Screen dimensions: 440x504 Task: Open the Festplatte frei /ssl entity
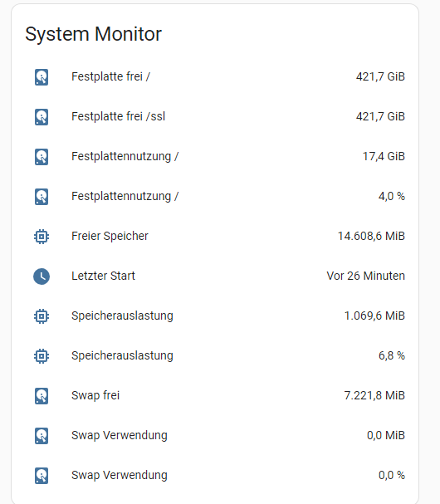point(118,116)
